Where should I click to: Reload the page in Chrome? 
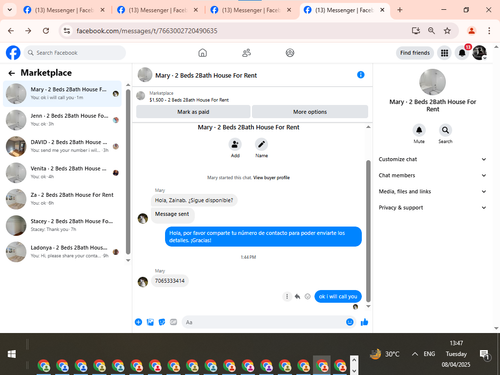46,31
